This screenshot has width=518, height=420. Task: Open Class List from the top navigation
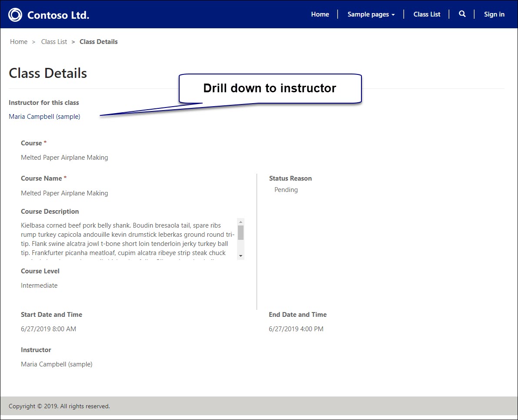click(427, 14)
